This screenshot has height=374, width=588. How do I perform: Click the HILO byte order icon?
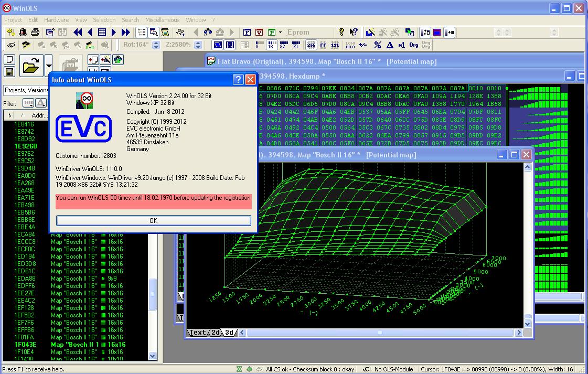350,45
